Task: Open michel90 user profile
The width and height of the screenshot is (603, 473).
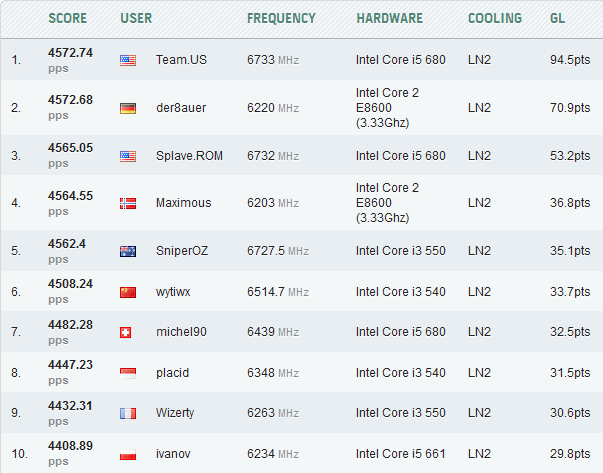Action: (181, 332)
